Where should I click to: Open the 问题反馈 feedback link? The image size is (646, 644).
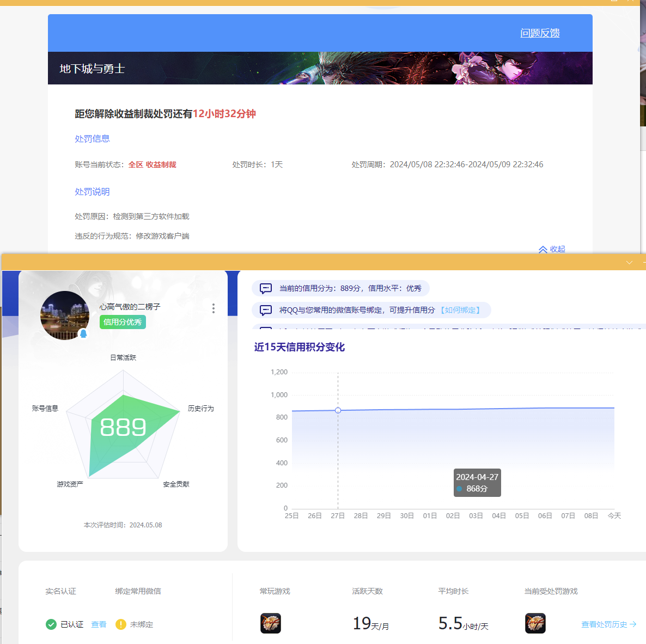pos(540,33)
